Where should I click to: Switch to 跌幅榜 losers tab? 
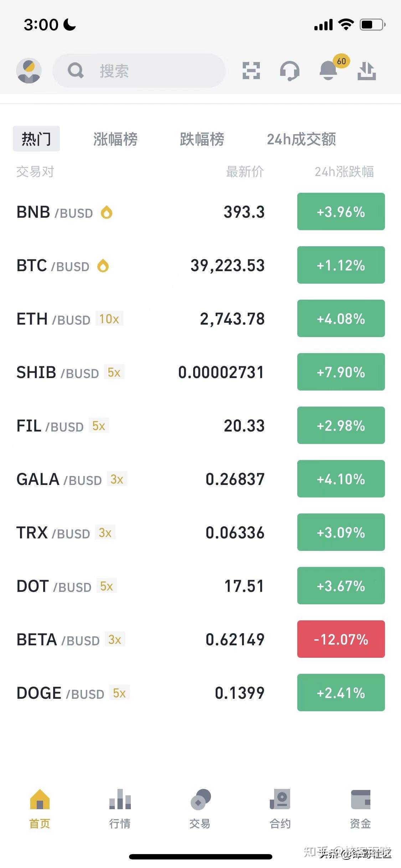pos(202,139)
